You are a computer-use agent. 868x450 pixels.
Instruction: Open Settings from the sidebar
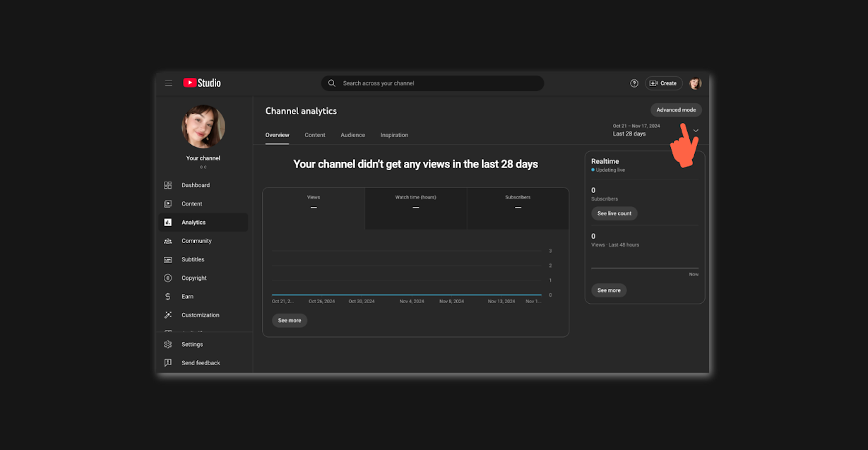click(x=191, y=344)
